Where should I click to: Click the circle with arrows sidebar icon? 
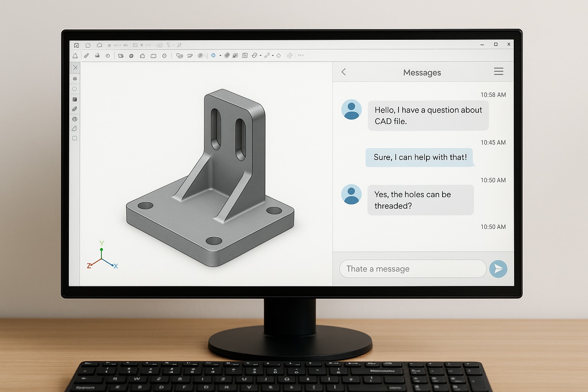(x=75, y=119)
